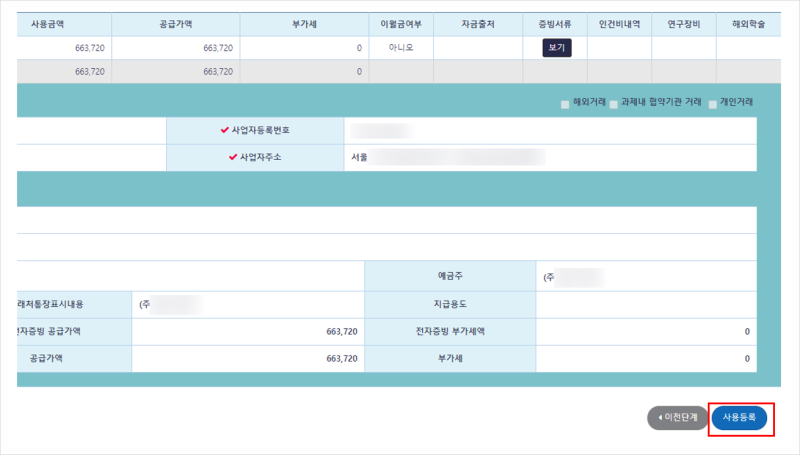
Task: Click the 연구장비 column header
Action: tap(684, 24)
